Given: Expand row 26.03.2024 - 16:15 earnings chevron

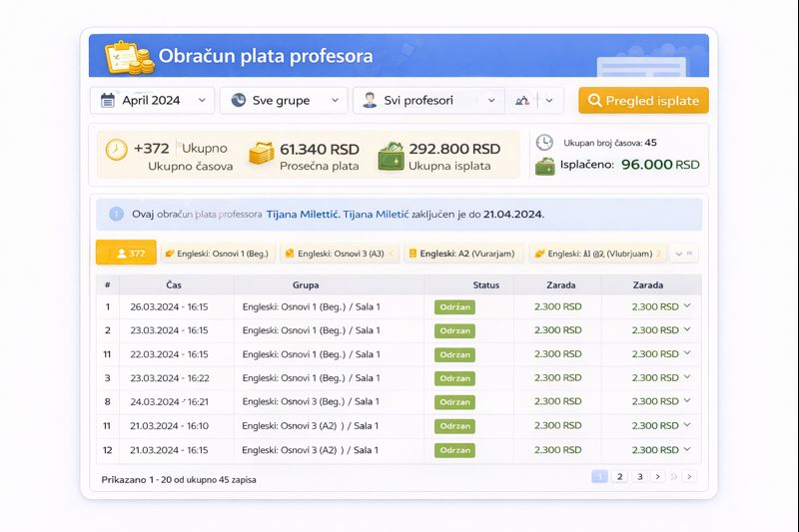Looking at the screenshot, I should coord(687,306).
